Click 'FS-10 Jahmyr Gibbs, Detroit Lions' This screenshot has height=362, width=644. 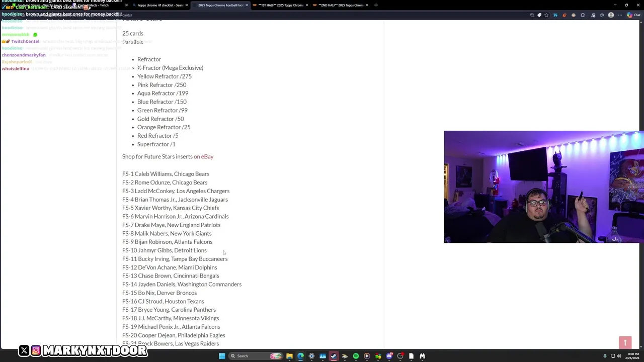tap(164, 250)
